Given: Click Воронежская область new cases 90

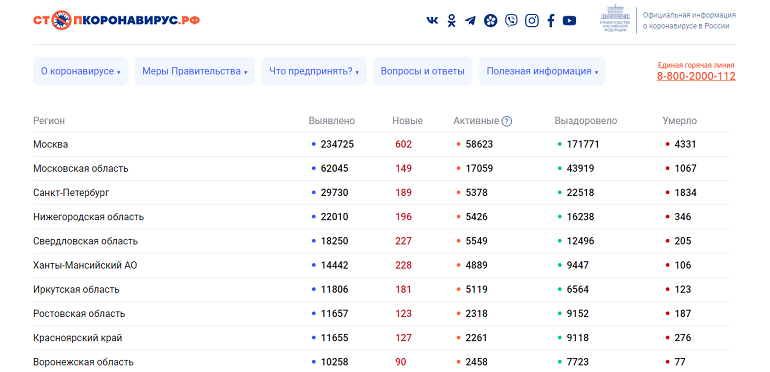Looking at the screenshot, I should click(401, 362).
